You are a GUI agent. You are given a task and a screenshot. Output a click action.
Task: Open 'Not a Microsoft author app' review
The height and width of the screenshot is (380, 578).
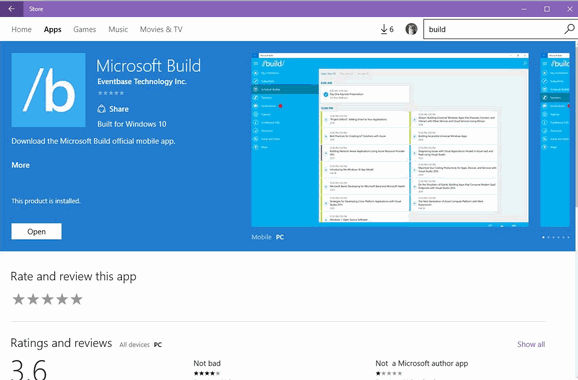click(422, 363)
